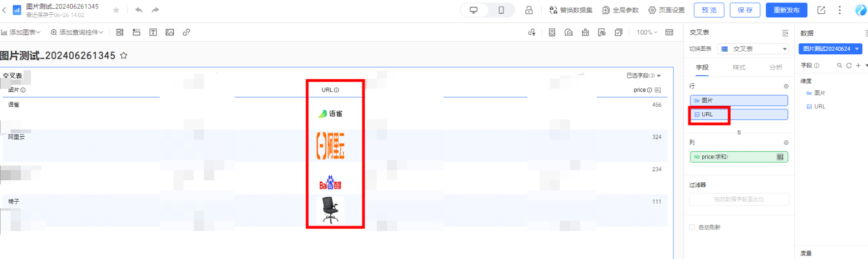The width and height of the screenshot is (868, 259).
Task: Insert an image widget from the toolbar
Action: pos(170,33)
